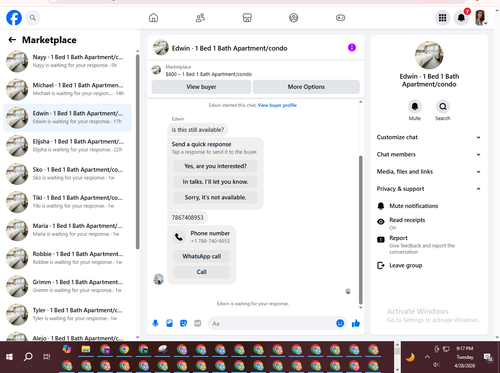Send quick reply Sorry, it's not available.
Viewport: 500px width, 373px height.
point(215,197)
